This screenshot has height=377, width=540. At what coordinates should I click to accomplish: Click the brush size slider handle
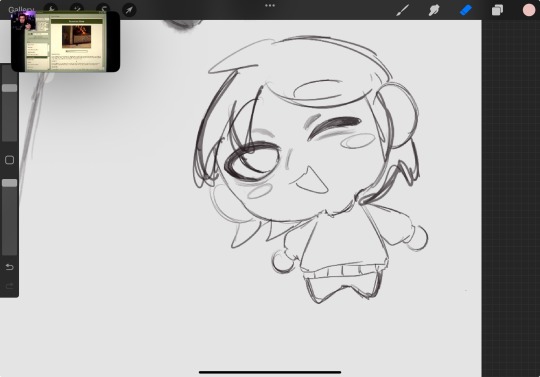coord(10,88)
